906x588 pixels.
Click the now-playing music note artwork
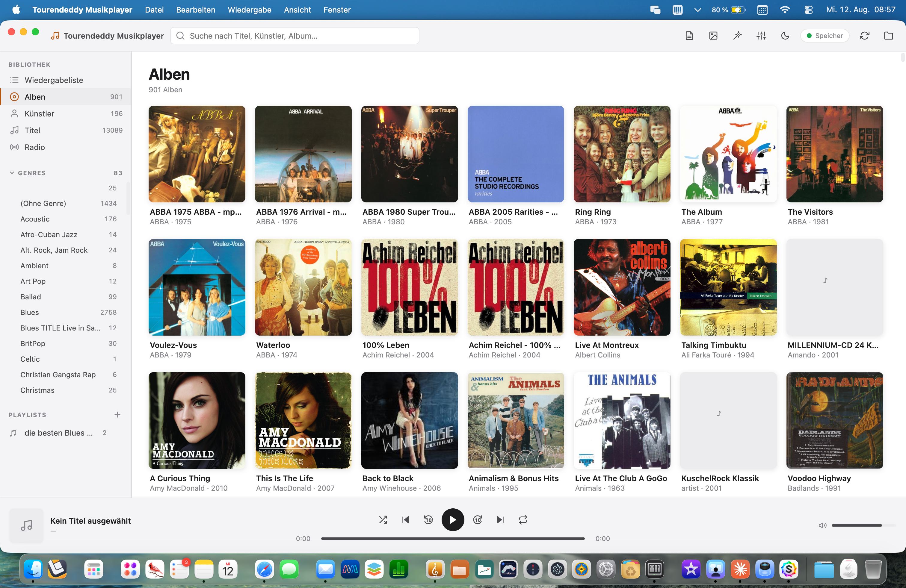pos(26,526)
